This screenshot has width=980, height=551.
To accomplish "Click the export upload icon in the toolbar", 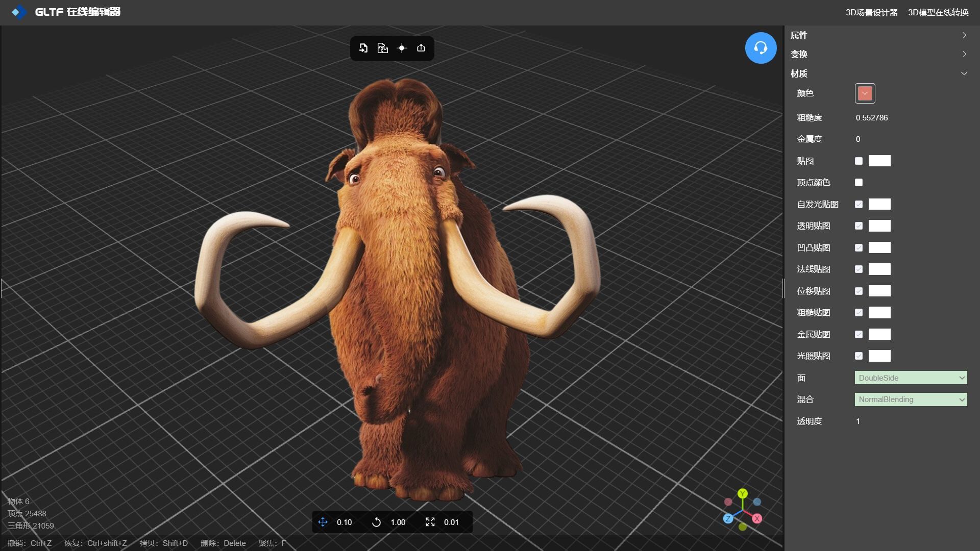I will 421,48.
